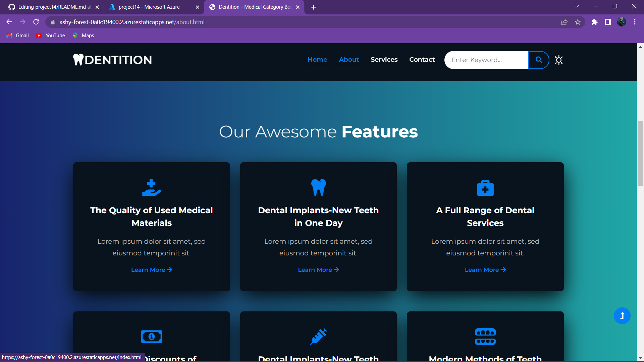
Task: Toggle the browser side panel
Action: (x=608, y=22)
